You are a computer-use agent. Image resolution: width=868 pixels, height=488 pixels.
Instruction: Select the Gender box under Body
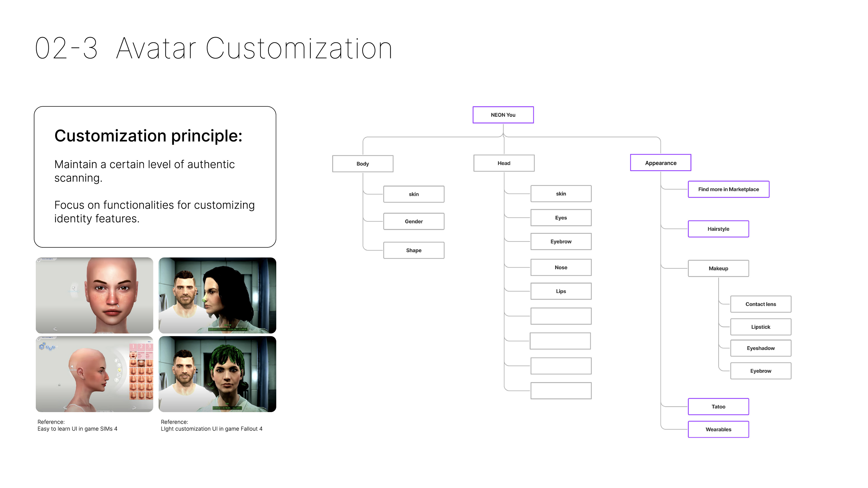[x=413, y=221]
